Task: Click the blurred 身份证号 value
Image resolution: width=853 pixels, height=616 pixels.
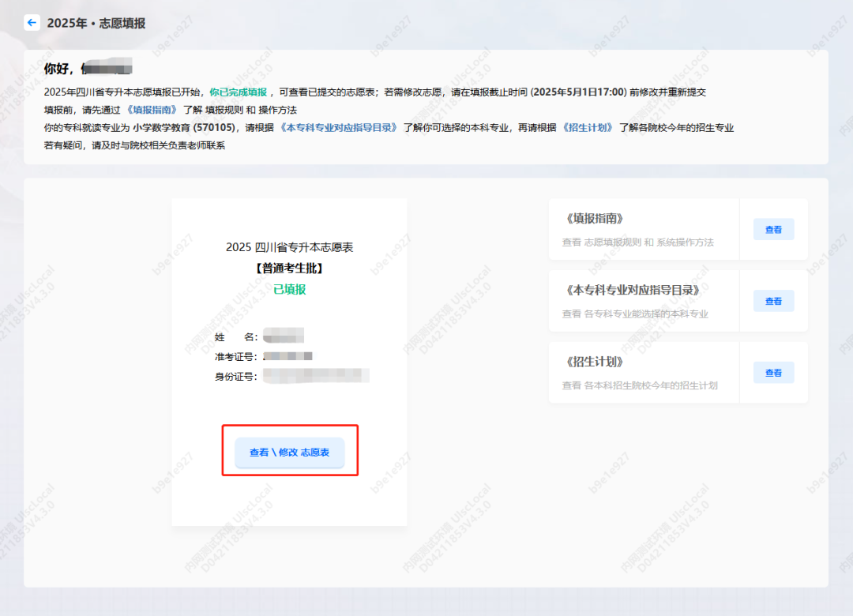Action: tap(316, 376)
